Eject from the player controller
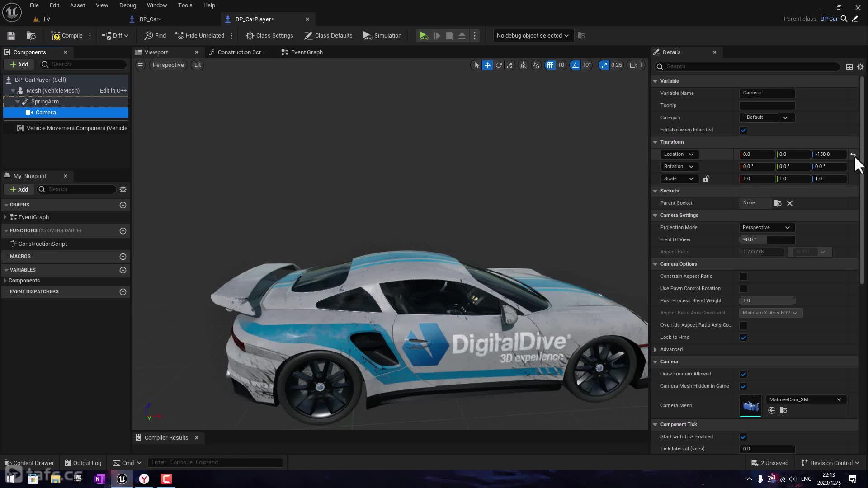This screenshot has width=868, height=488. [x=462, y=36]
